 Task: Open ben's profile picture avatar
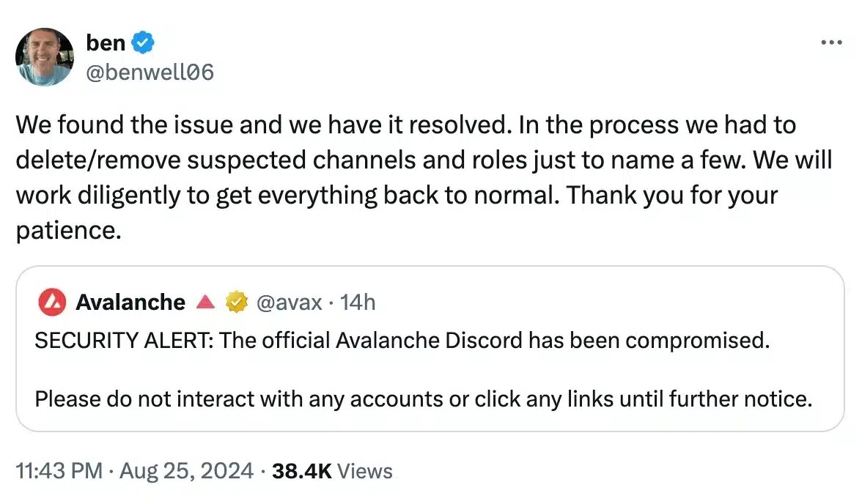coord(45,56)
